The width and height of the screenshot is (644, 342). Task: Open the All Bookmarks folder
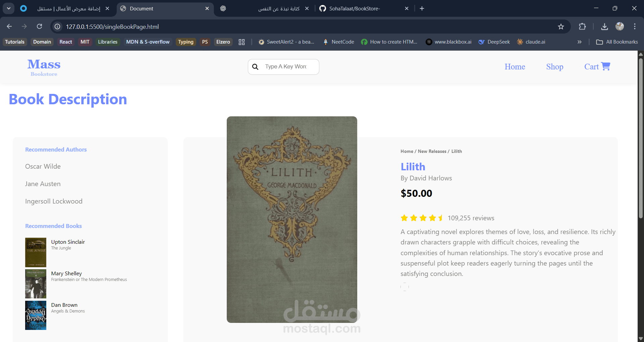click(x=617, y=42)
